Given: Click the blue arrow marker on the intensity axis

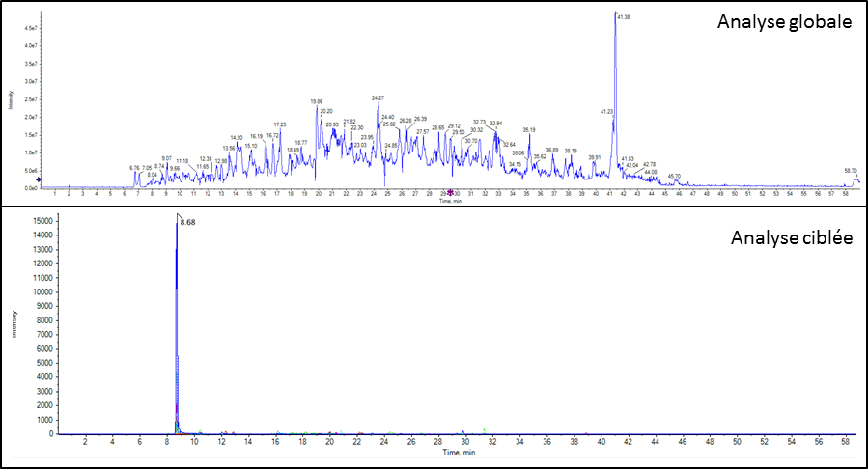Looking at the screenshot, I should 38,178.
